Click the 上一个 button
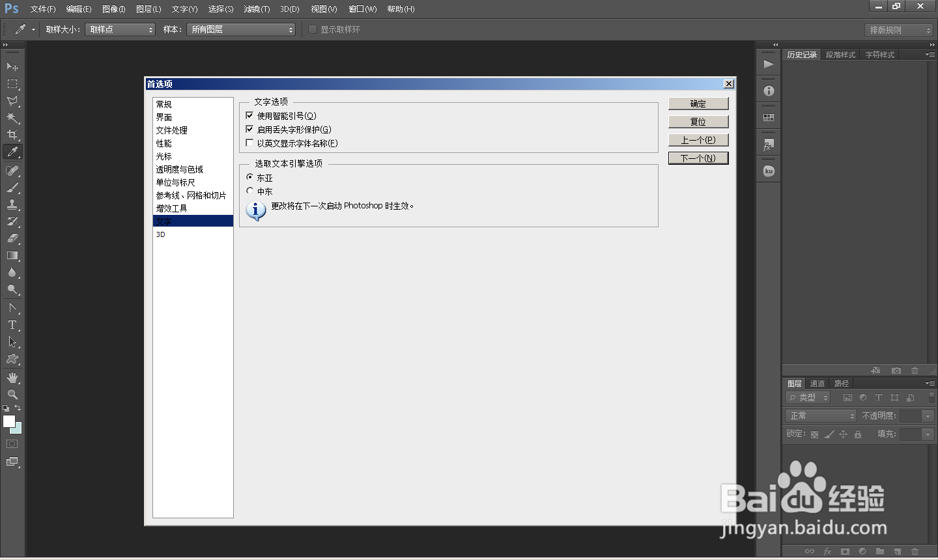 click(x=698, y=140)
